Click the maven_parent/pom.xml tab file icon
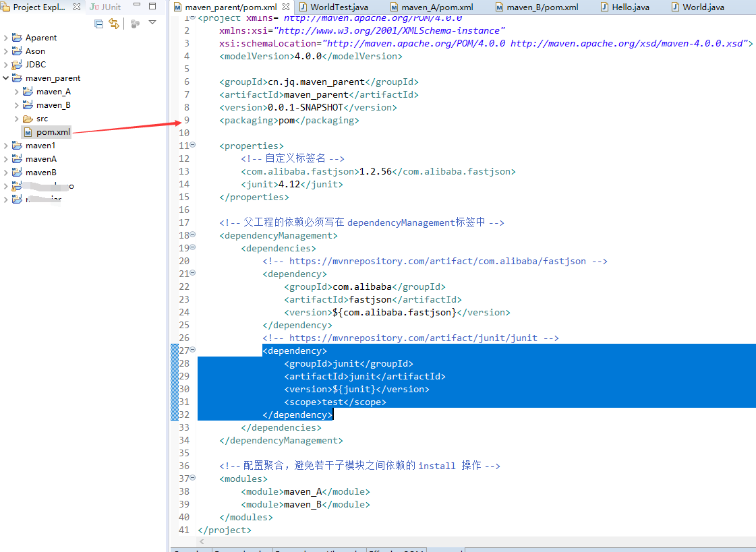Image resolution: width=756 pixels, height=552 pixels. point(177,7)
